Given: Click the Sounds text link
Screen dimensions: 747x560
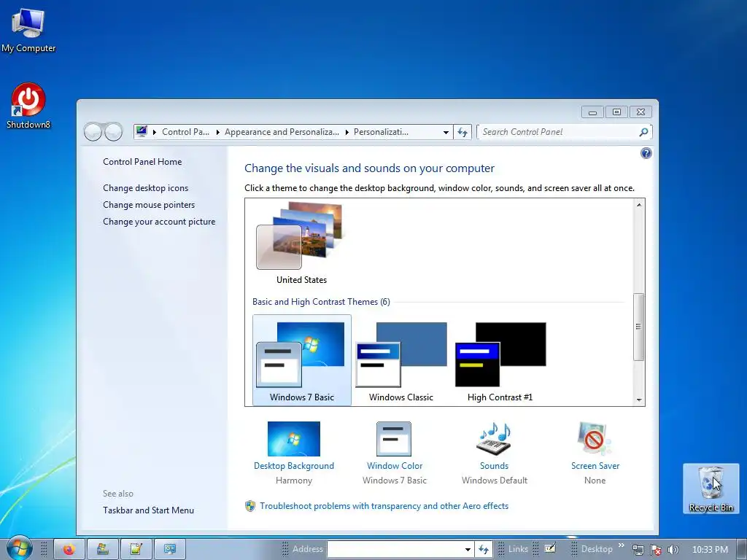Looking at the screenshot, I should [x=494, y=466].
